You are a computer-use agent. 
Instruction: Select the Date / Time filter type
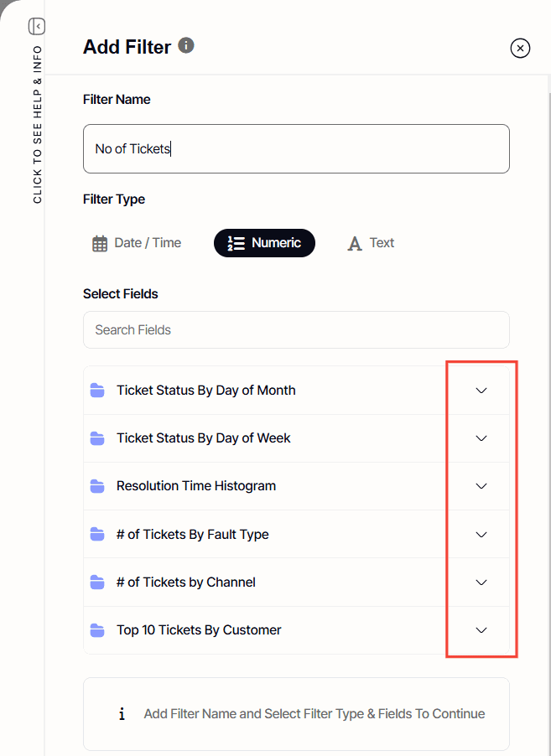[x=137, y=243]
